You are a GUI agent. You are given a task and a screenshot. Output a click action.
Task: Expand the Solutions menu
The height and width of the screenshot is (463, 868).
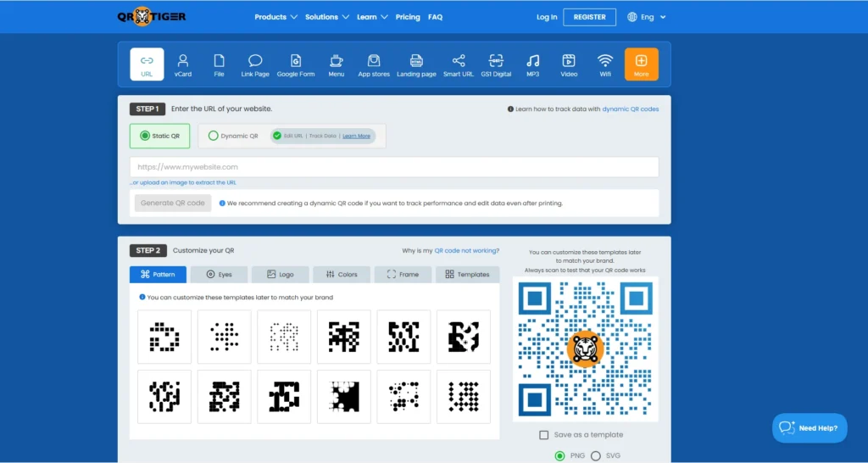point(327,17)
